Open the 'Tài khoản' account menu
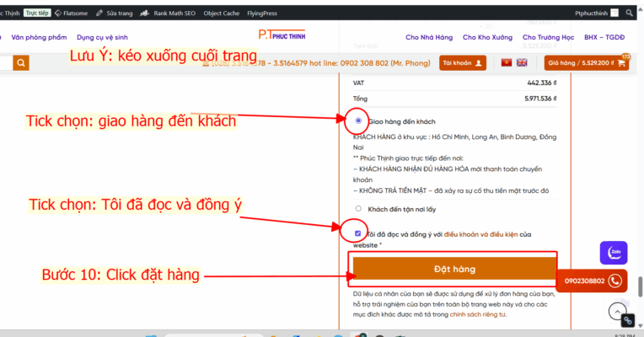 tap(464, 62)
